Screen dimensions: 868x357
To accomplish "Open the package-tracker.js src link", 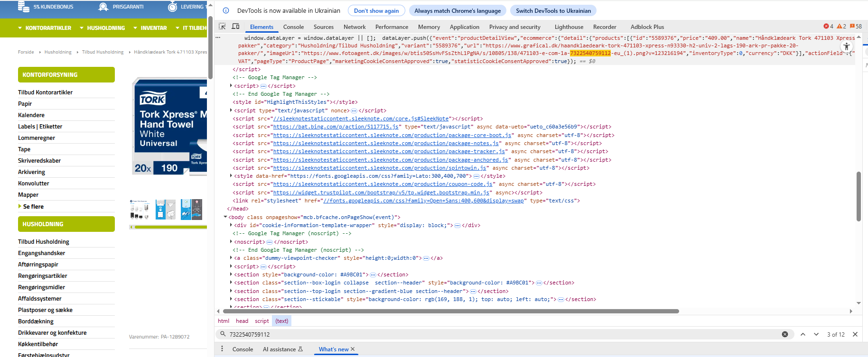I will pyautogui.click(x=389, y=151).
